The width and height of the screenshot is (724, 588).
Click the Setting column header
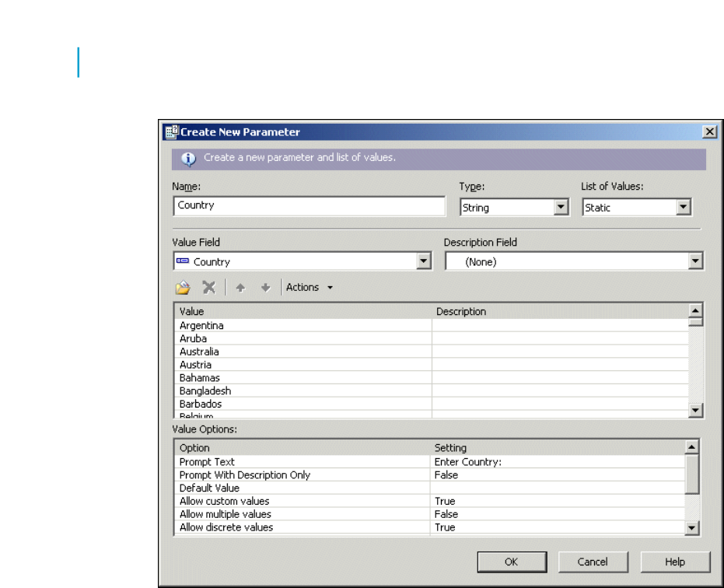pyautogui.click(x=558, y=447)
